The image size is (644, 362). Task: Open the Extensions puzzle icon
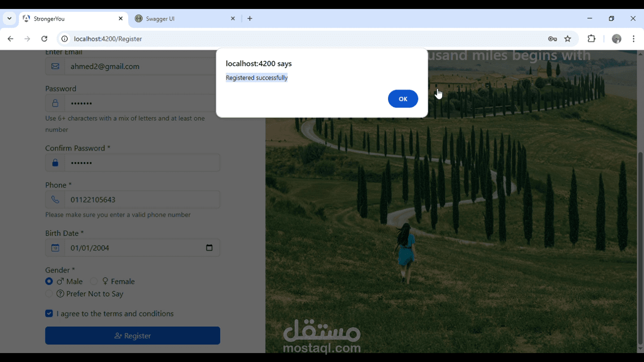(591, 39)
